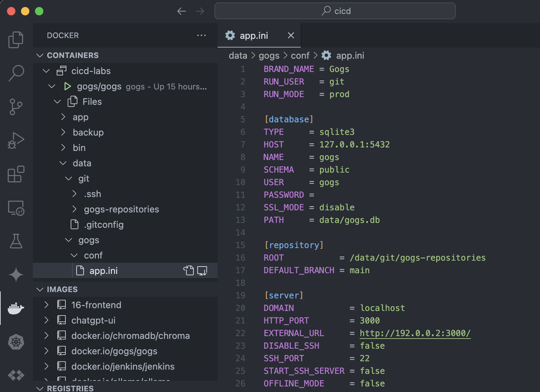The width and height of the screenshot is (540, 392).
Task: Click the .gitconfig file icon
Action: click(x=74, y=224)
